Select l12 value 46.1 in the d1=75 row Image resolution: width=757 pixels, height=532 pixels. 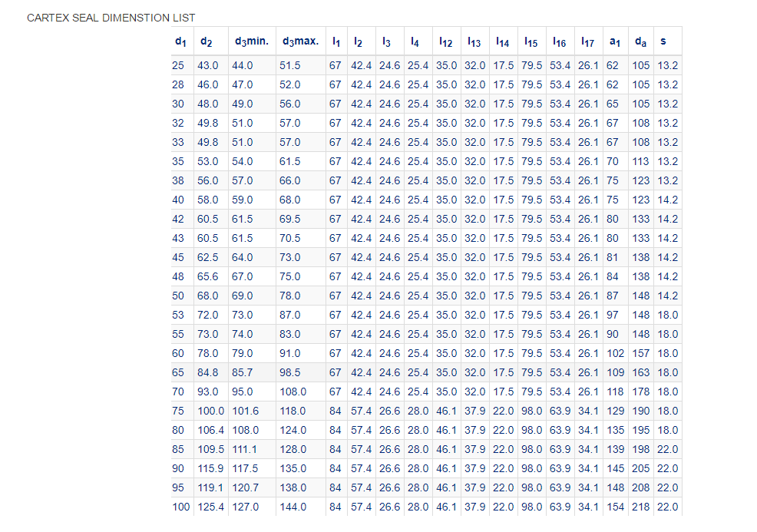tap(447, 411)
